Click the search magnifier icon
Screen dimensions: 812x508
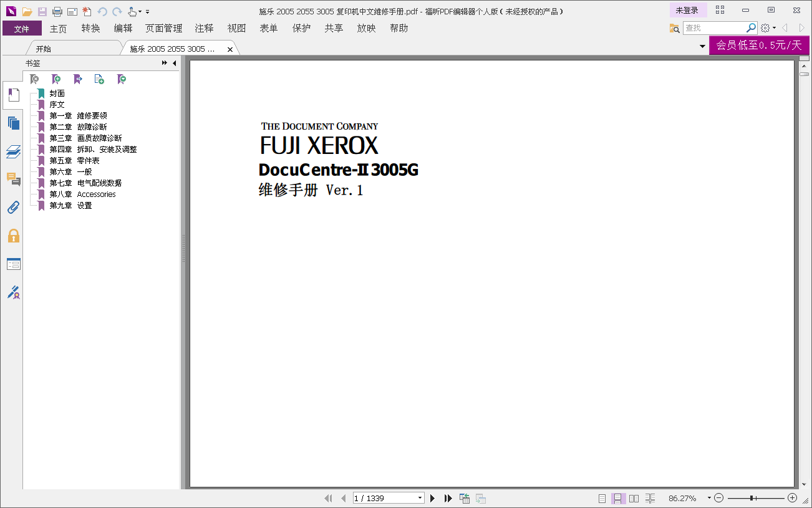(752, 28)
